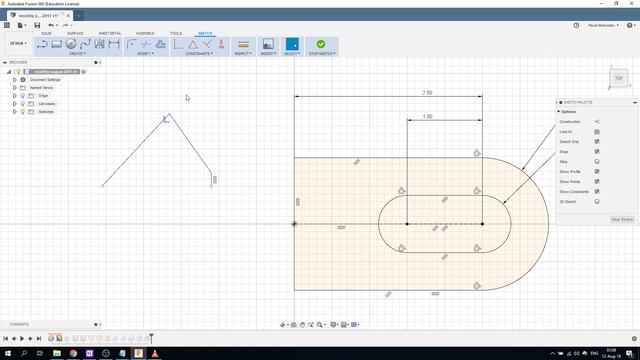640x360 pixels.
Task: Switch to the TOOLS tab
Action: click(x=176, y=33)
